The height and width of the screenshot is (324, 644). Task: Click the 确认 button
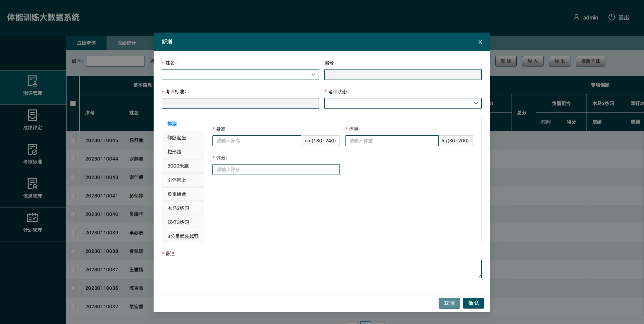point(474,303)
